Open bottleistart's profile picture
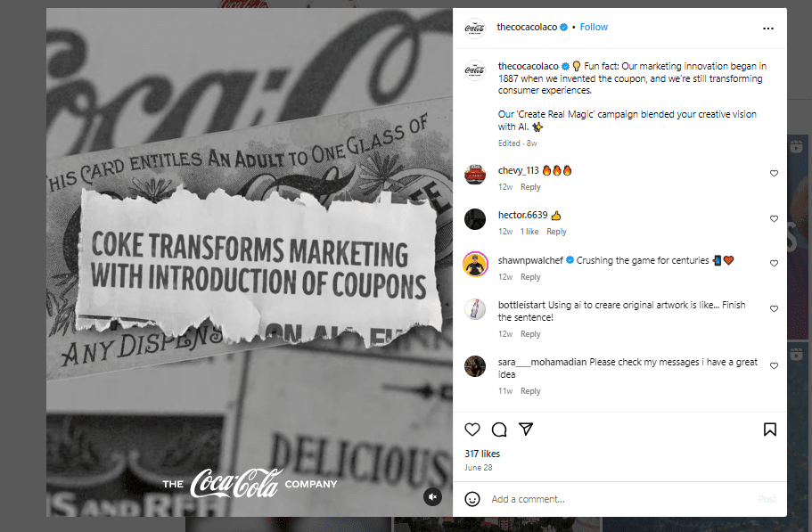812x532 pixels. 475,308
